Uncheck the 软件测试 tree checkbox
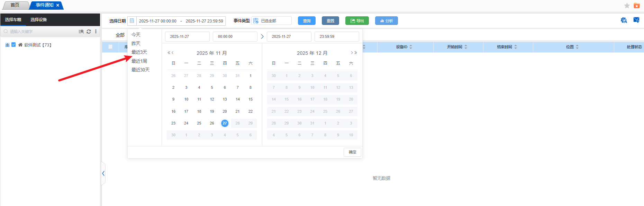 point(13,45)
